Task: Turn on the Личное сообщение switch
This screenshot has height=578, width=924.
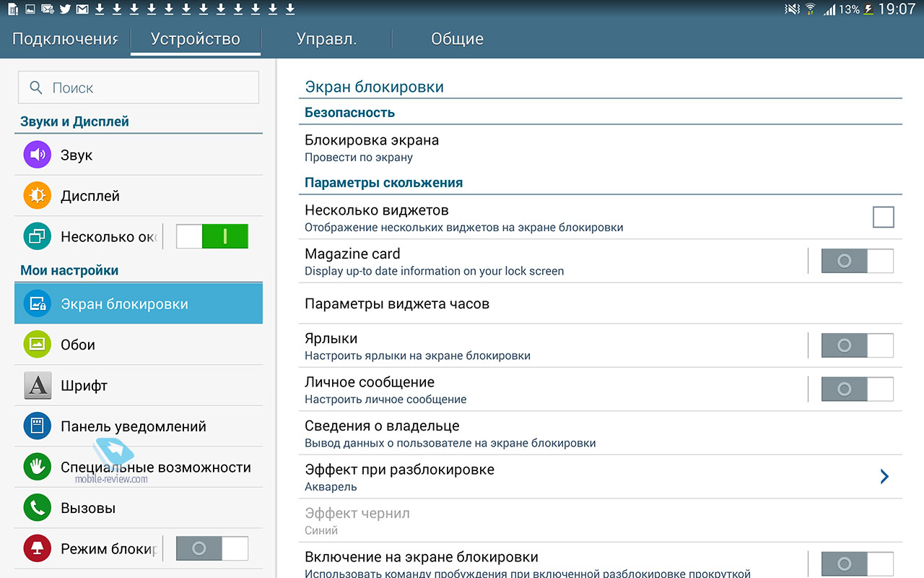Action: 858,389
